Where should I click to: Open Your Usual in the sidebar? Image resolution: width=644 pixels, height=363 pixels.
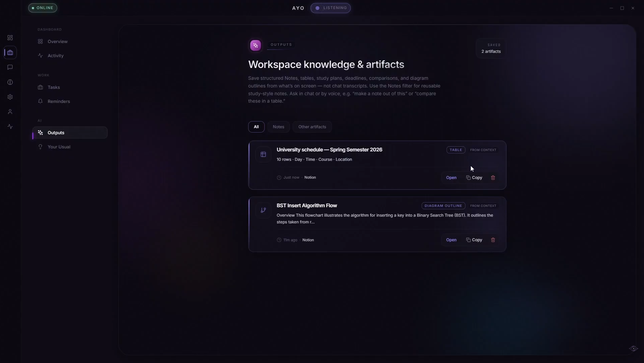click(70, 147)
